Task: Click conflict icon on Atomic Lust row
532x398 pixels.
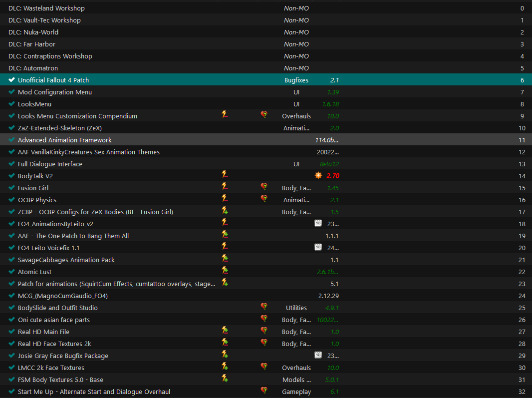Action: [225, 270]
